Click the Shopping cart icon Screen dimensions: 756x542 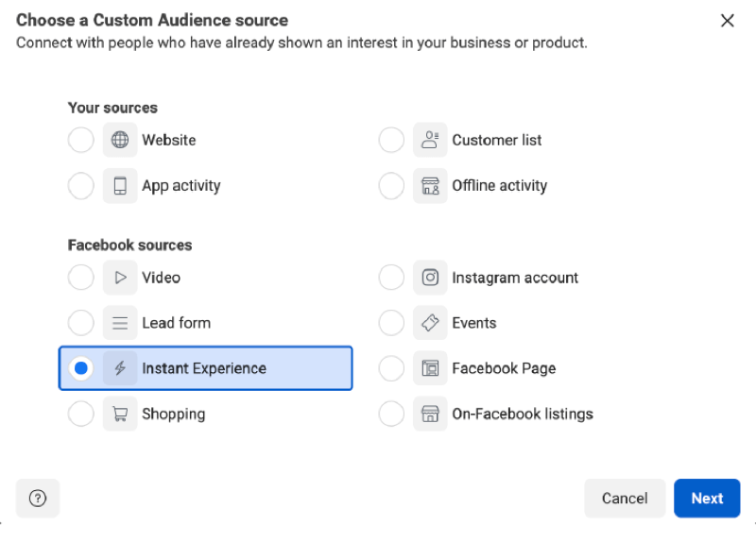click(120, 414)
